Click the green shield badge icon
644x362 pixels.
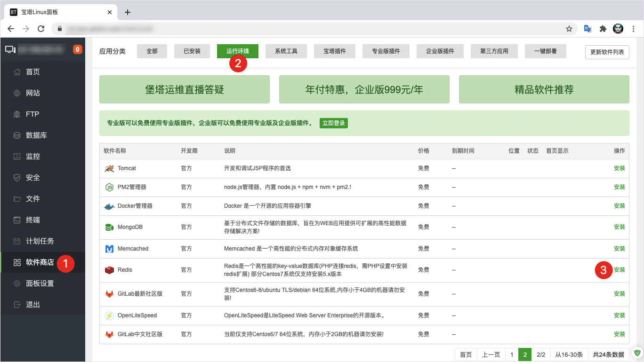click(637, 353)
